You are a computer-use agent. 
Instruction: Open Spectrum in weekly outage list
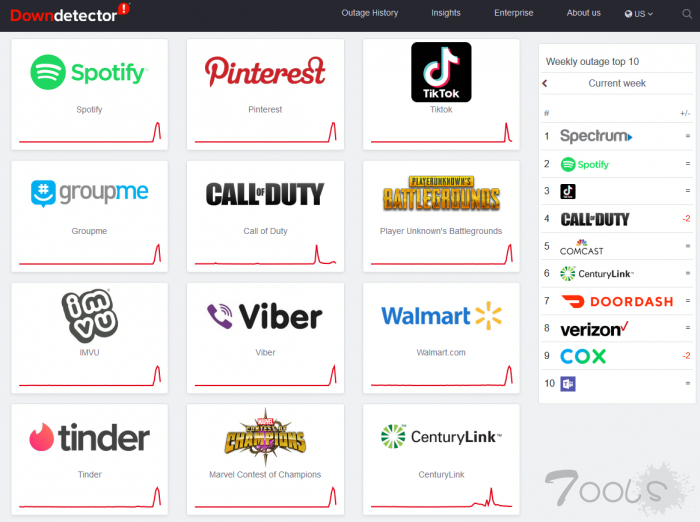(617, 136)
